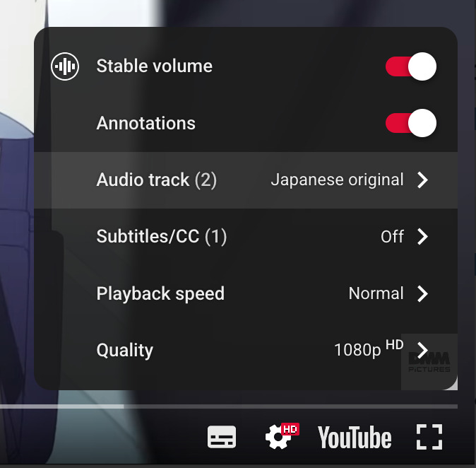Open video on YouTube via logo
476x468 pixels.
355,438
